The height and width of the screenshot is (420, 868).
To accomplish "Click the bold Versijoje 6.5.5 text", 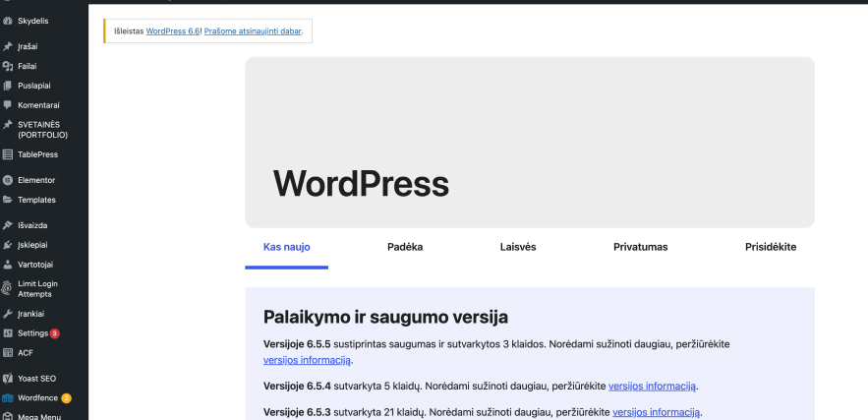I will click(297, 344).
